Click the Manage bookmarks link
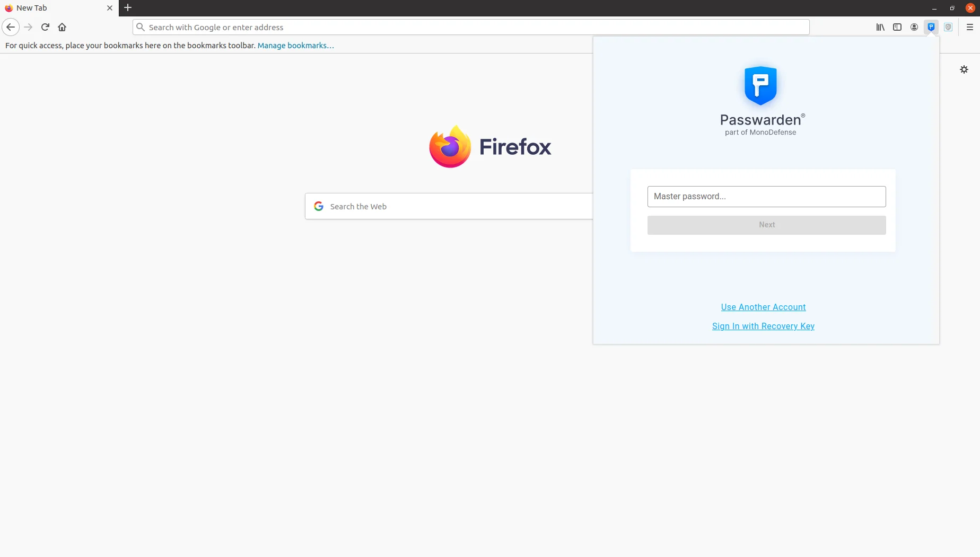 pyautogui.click(x=295, y=46)
